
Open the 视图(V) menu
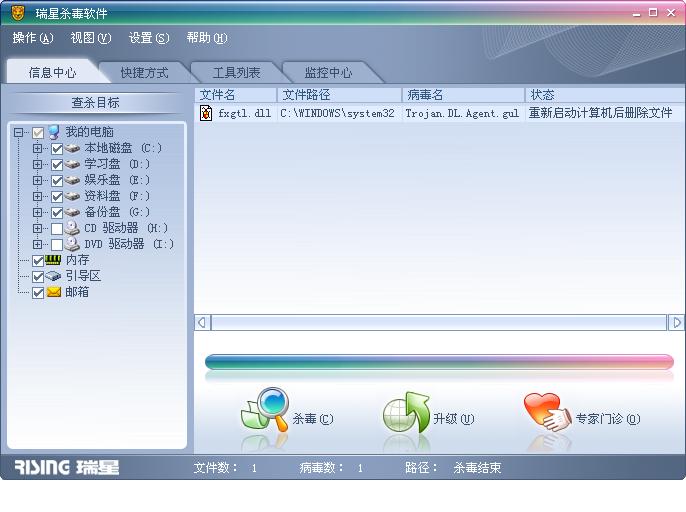[91, 38]
